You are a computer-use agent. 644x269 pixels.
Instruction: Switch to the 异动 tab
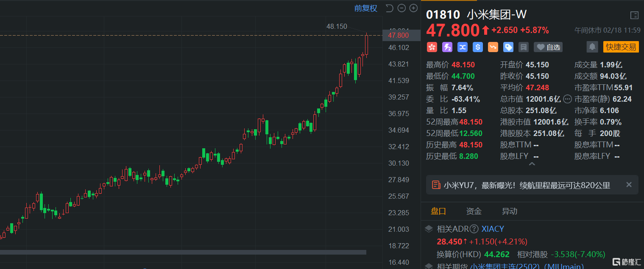[509, 211]
